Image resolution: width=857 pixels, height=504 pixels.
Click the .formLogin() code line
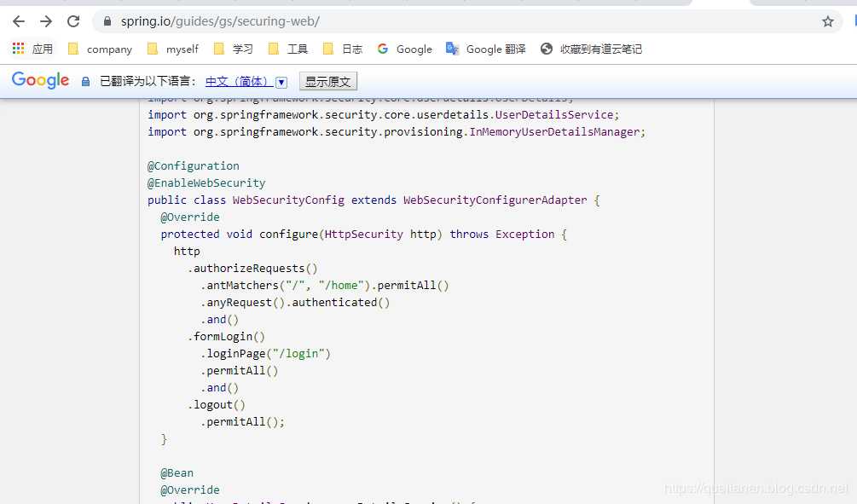(226, 337)
